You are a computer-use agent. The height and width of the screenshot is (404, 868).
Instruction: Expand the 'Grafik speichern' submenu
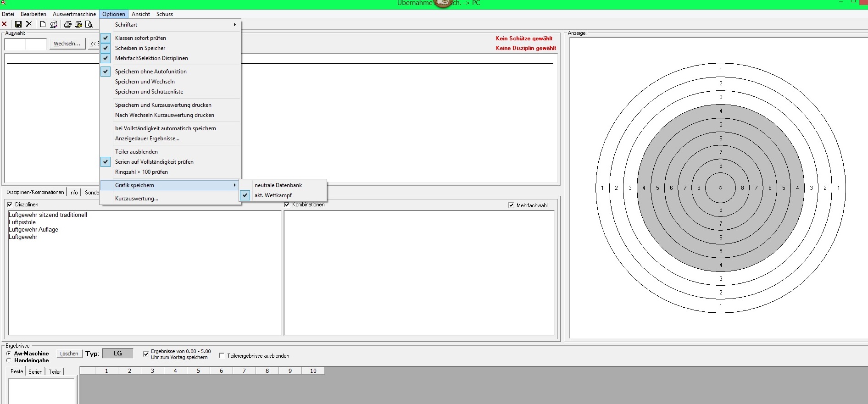pyautogui.click(x=170, y=185)
